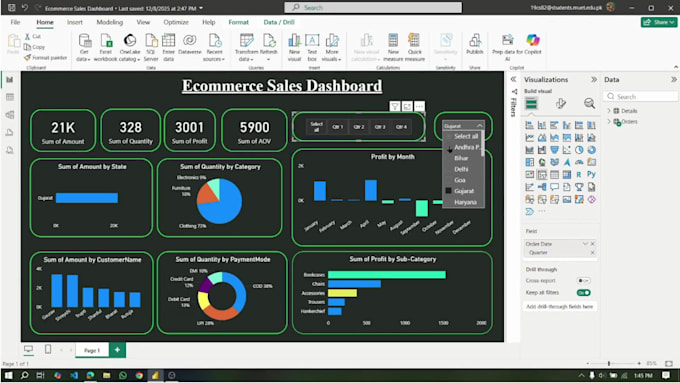Click the Copilot icon in ribbon
Viewport: 680px width, 383px height.
tap(533, 40)
